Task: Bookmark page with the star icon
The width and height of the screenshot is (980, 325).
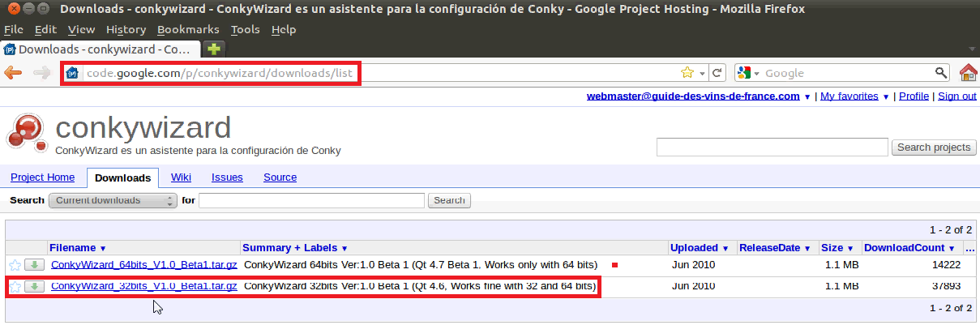Action: coord(687,73)
